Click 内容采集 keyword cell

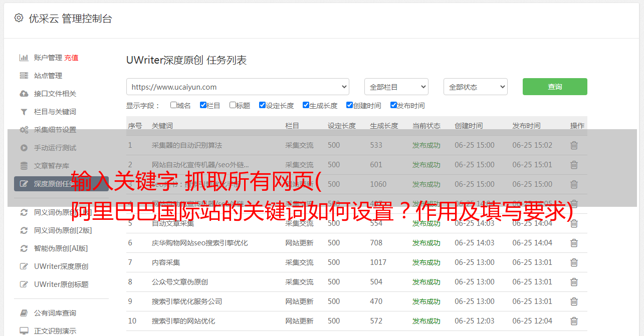pyautogui.click(x=166, y=262)
